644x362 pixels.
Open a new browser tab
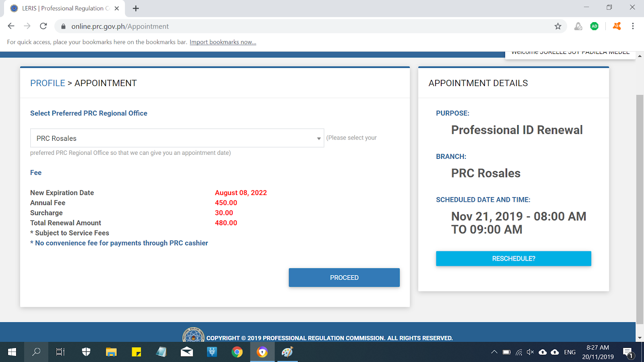[x=136, y=8]
